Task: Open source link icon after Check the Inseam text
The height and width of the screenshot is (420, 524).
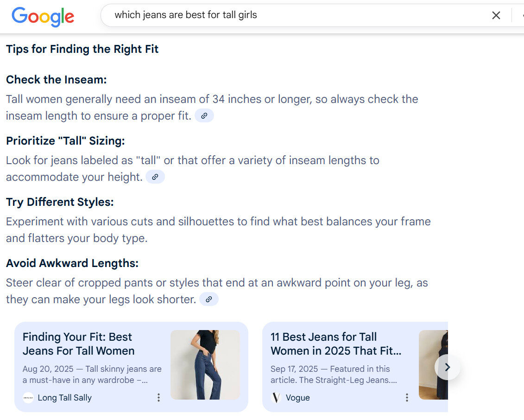Action: click(204, 116)
